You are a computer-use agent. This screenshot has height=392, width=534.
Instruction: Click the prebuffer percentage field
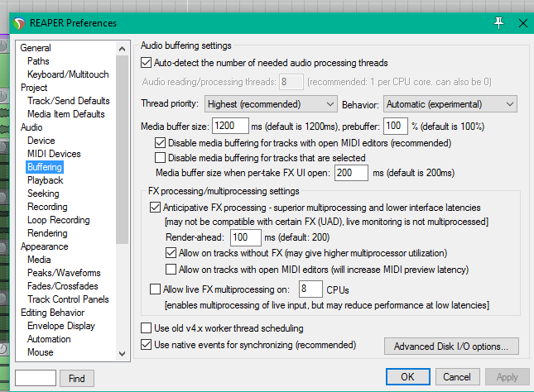coord(396,126)
